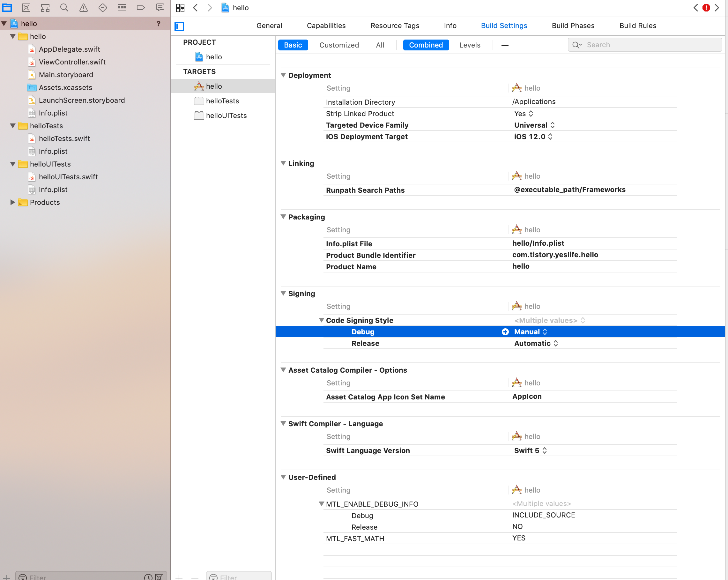Screen dimensions: 728x580
Task: Switch view to Levels
Action: (x=470, y=45)
